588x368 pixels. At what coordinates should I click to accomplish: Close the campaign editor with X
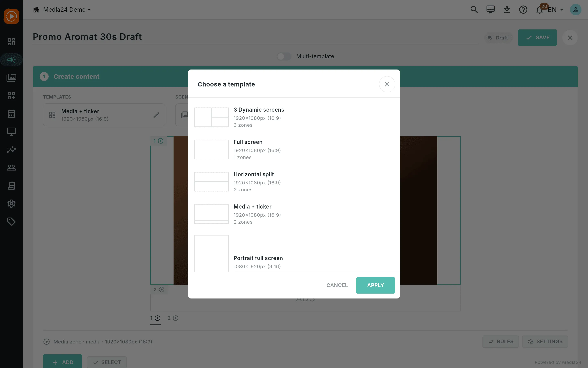(570, 37)
